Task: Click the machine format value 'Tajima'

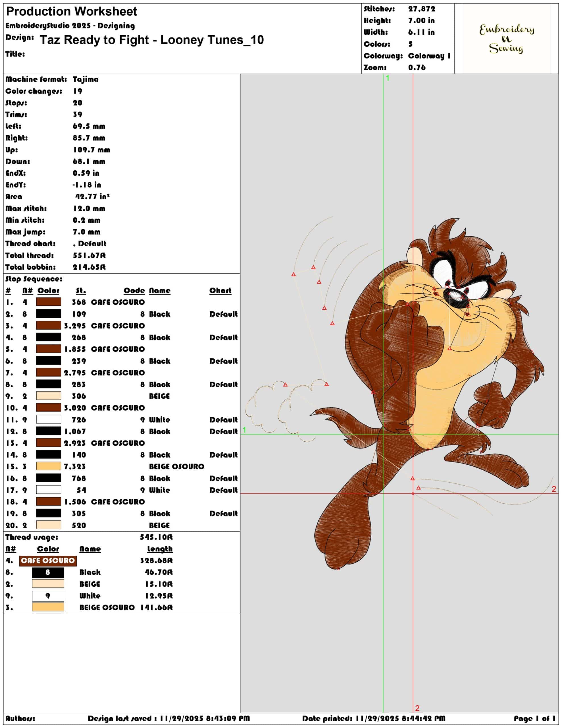Action: point(86,79)
